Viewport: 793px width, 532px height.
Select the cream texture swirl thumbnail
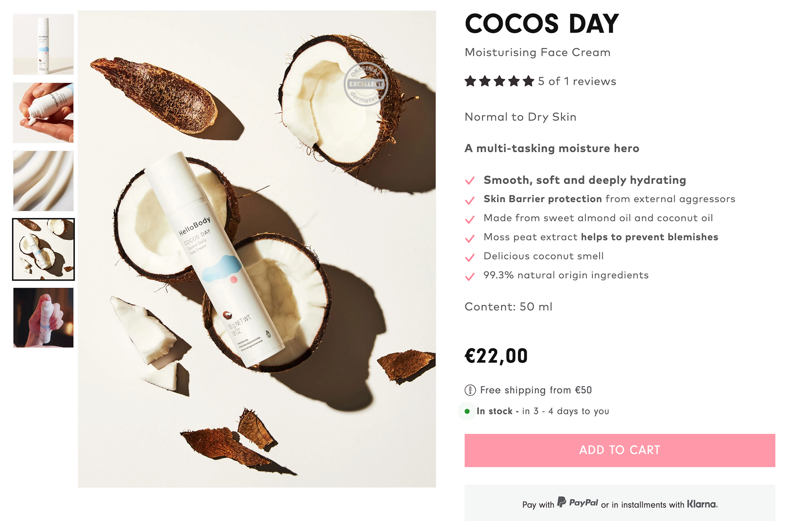click(x=43, y=181)
